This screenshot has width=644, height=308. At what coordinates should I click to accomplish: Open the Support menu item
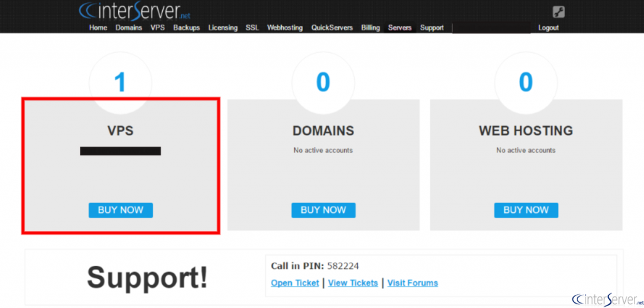[431, 28]
